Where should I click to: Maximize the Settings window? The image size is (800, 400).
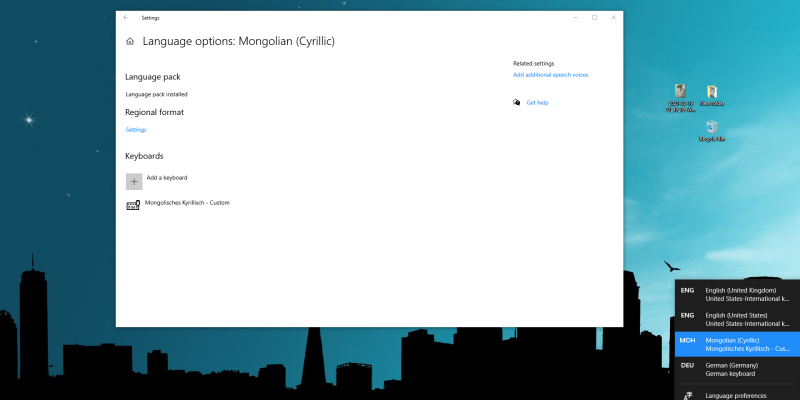coord(594,17)
